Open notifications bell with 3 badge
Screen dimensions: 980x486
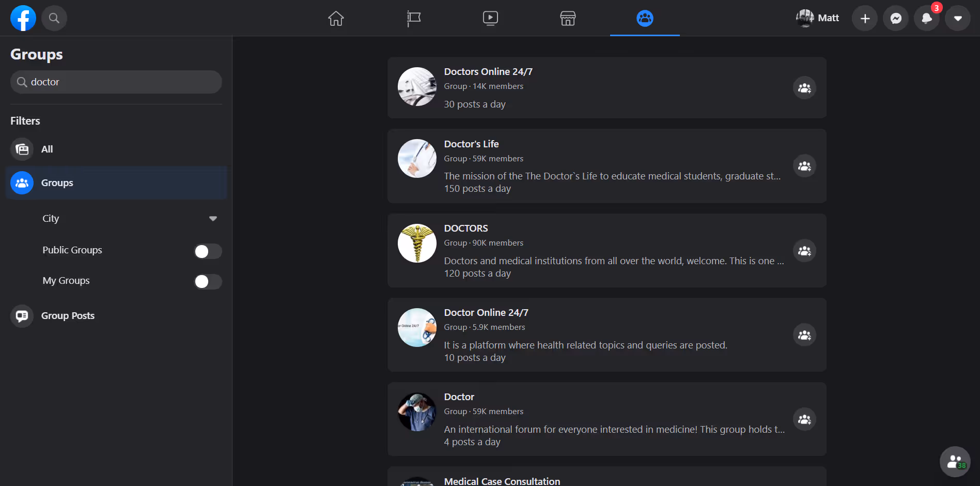pos(927,18)
